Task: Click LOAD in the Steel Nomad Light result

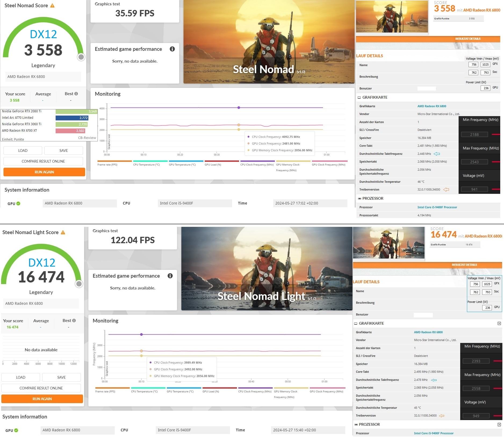Action: (x=21, y=377)
